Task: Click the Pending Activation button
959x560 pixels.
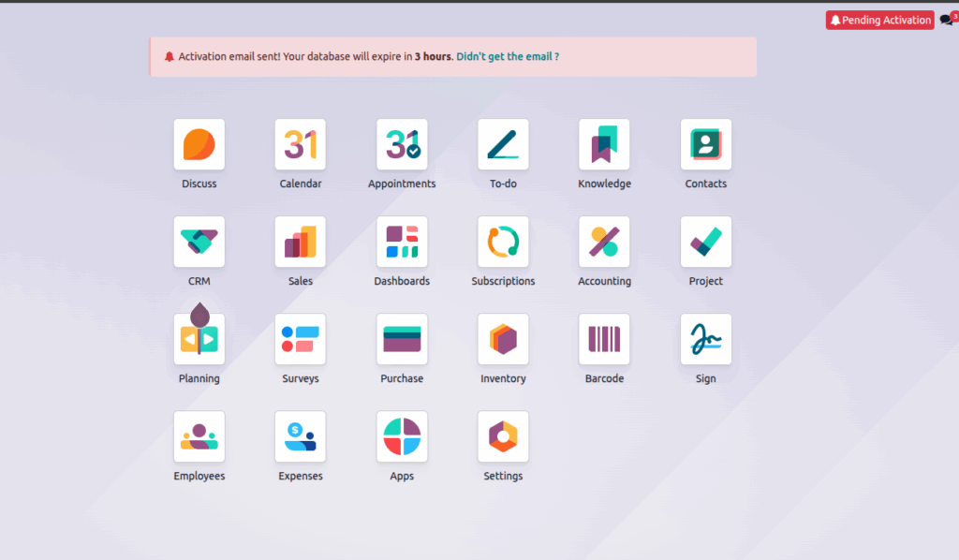Action: click(879, 21)
